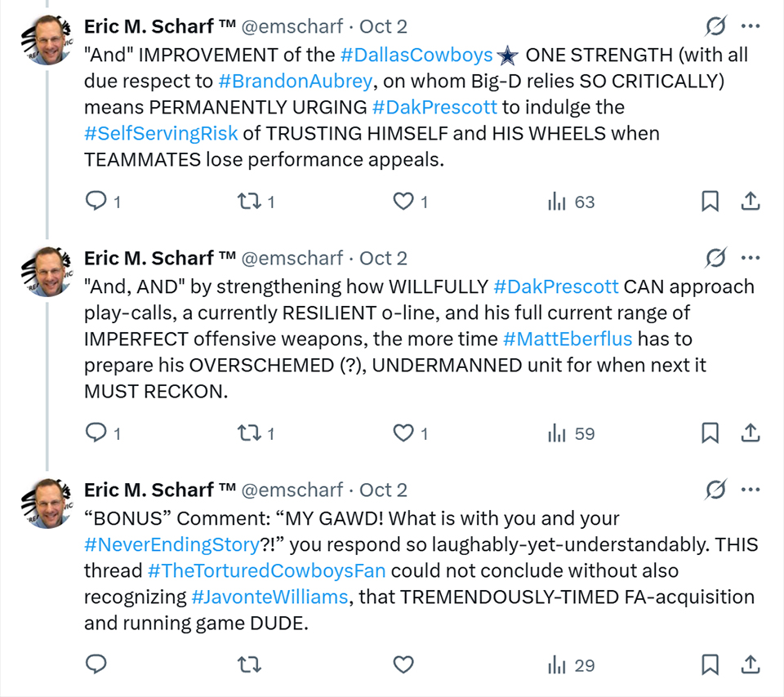Expand more options on the first tweet
Viewport: 784px width, 697px height.
751,26
